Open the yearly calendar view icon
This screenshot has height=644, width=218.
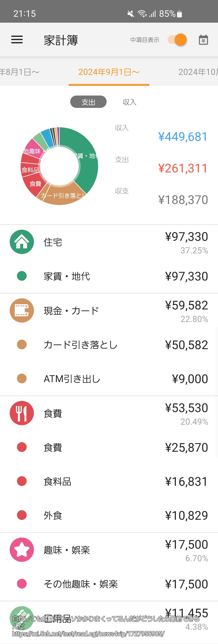point(203,40)
